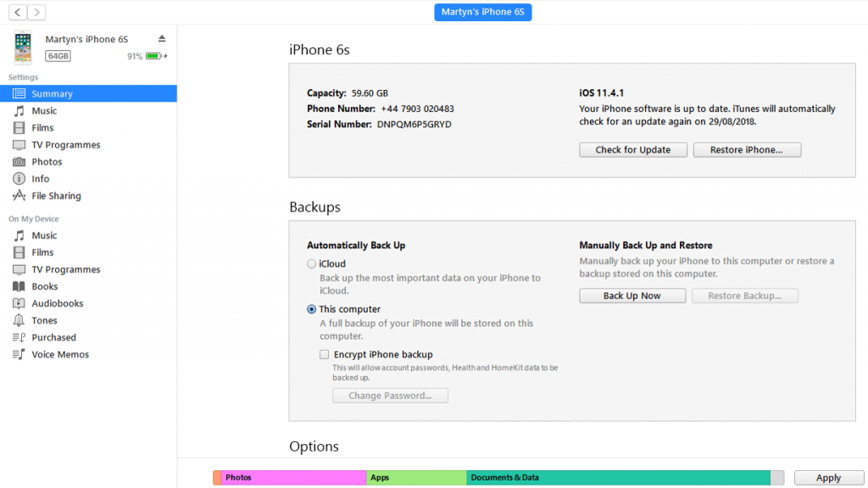The width and height of the screenshot is (868, 488).
Task: Click TV Programmes icon under On My Device
Action: tap(19, 269)
